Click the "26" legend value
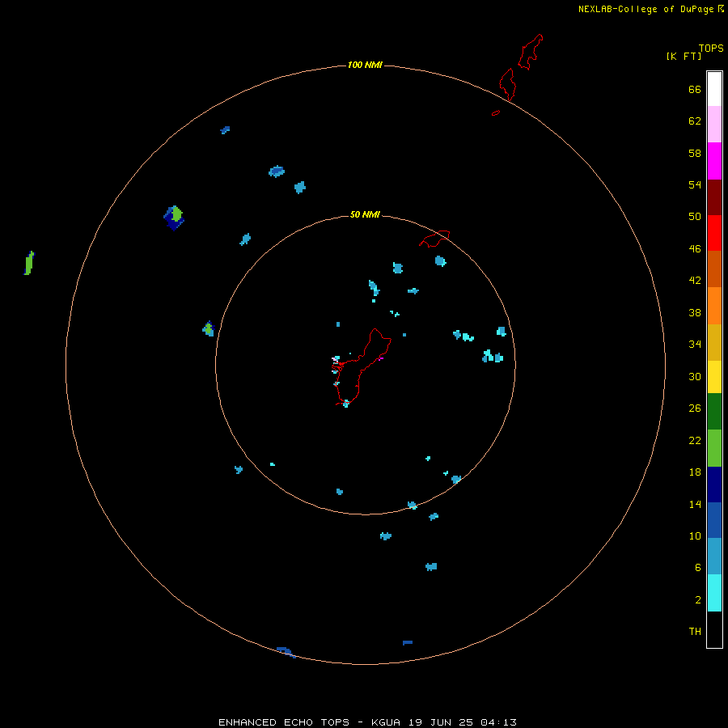The width and height of the screenshot is (728, 728). 695,408
